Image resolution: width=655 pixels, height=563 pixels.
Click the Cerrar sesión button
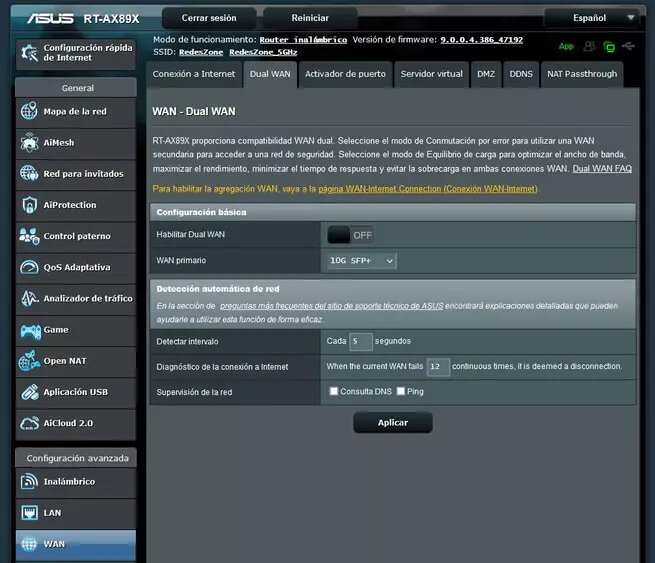pyautogui.click(x=209, y=18)
